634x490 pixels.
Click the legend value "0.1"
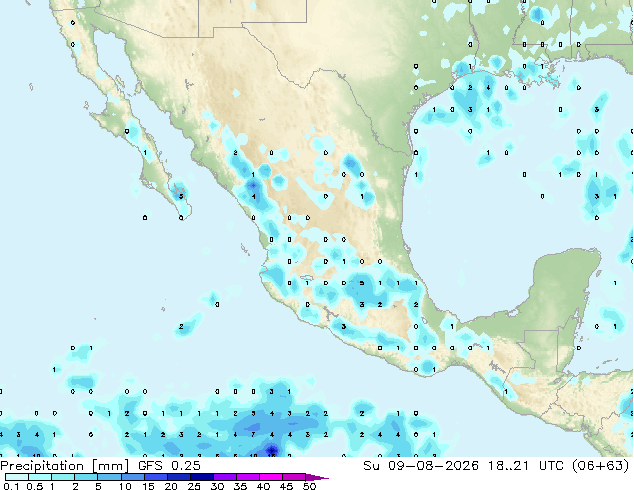[12, 486]
